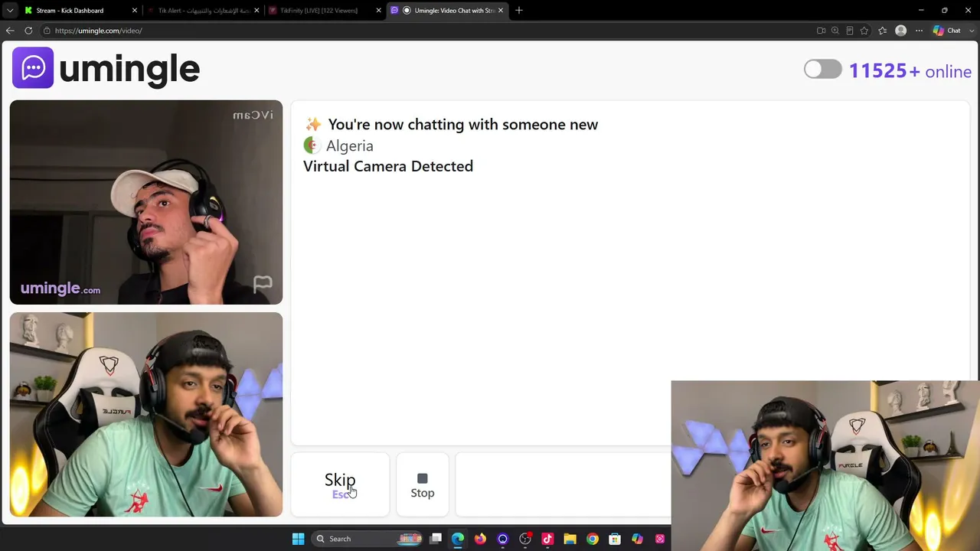Refresh the Umingle page
The height and width of the screenshot is (551, 980).
pyautogui.click(x=28, y=31)
